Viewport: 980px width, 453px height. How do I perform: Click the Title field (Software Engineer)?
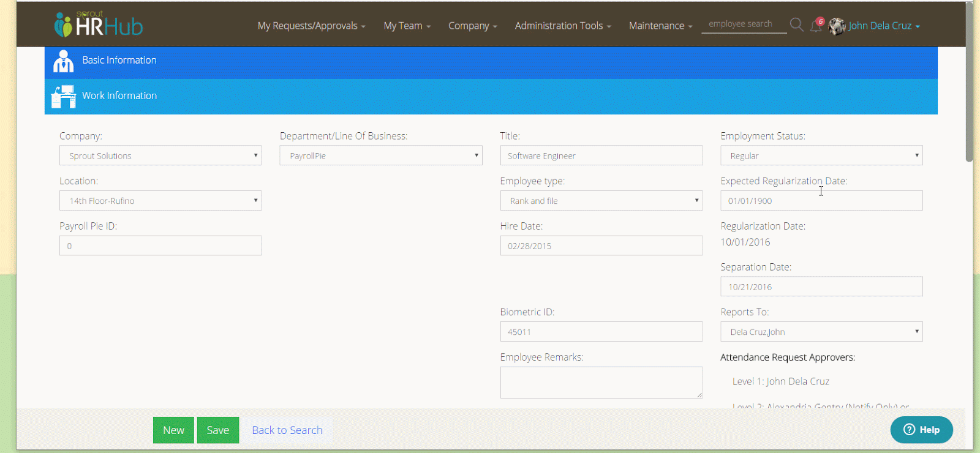click(601, 155)
